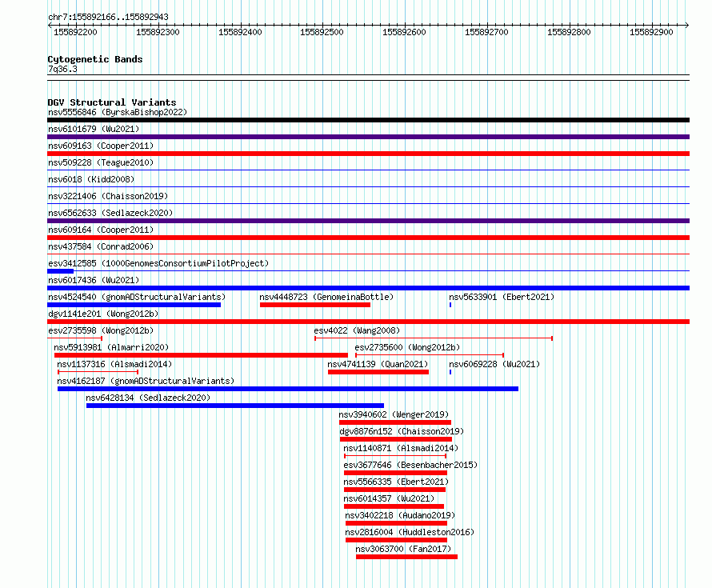Screen dimensions: 712x588
Task: Open the nsv609163 (Cooper2011) variant label
Action: 101,146
